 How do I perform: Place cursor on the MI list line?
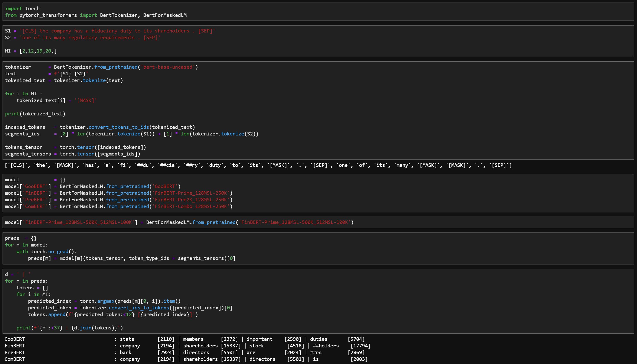coord(31,51)
